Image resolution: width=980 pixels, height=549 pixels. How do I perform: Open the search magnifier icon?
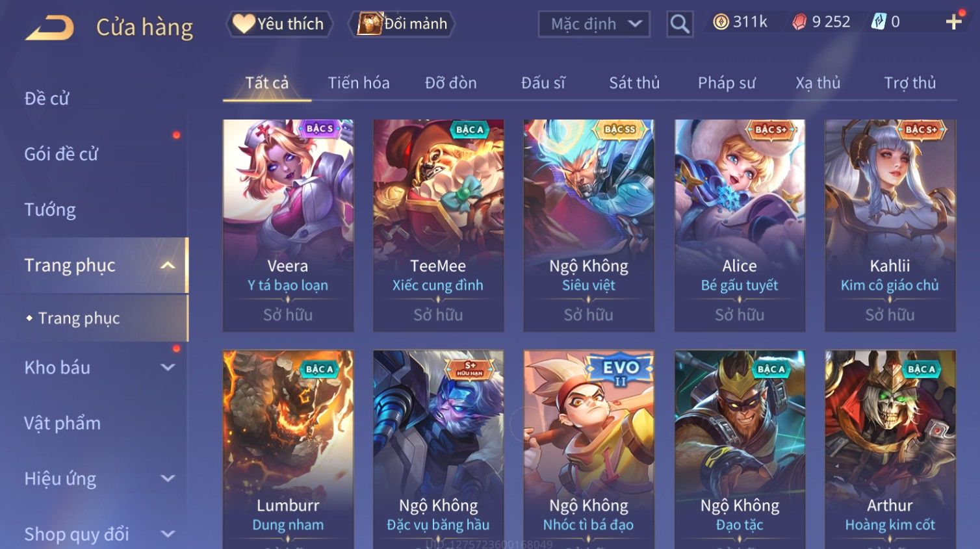pyautogui.click(x=680, y=24)
